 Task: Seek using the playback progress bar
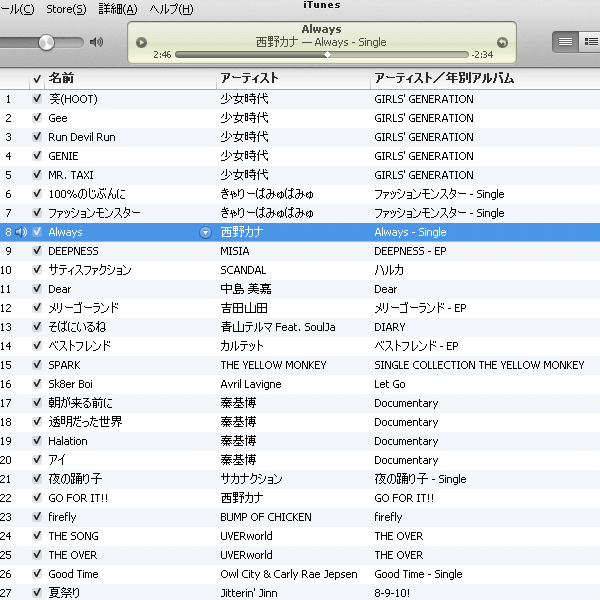click(321, 55)
